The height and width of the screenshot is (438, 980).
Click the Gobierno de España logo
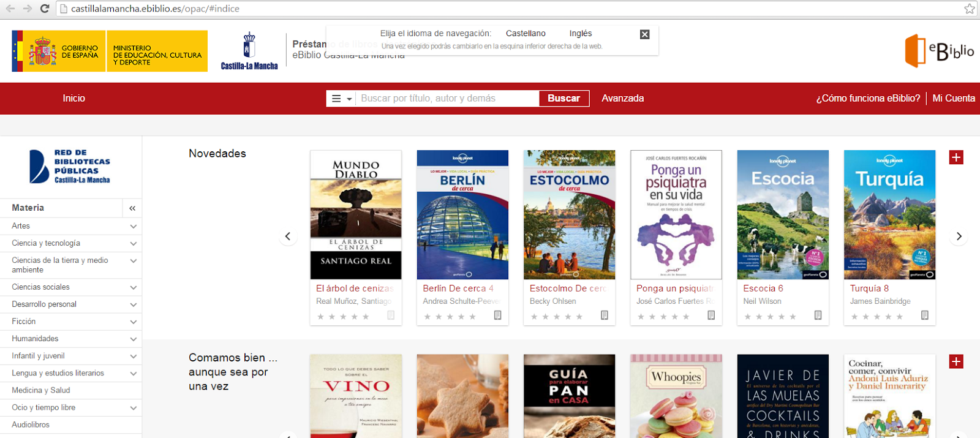click(x=59, y=51)
